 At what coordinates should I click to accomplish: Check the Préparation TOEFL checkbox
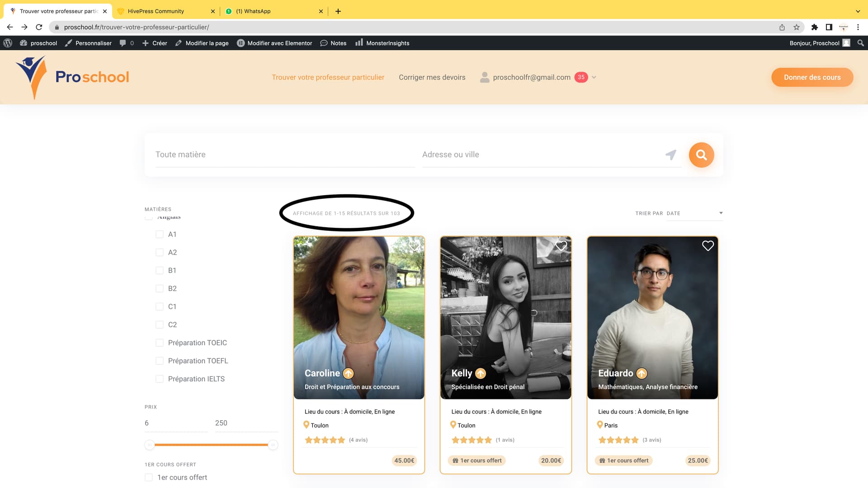(x=160, y=361)
